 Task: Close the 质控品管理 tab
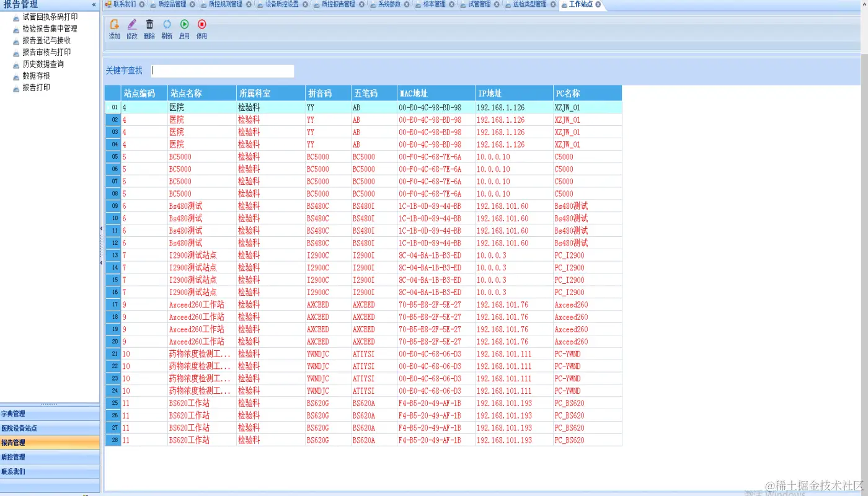pyautogui.click(x=192, y=4)
